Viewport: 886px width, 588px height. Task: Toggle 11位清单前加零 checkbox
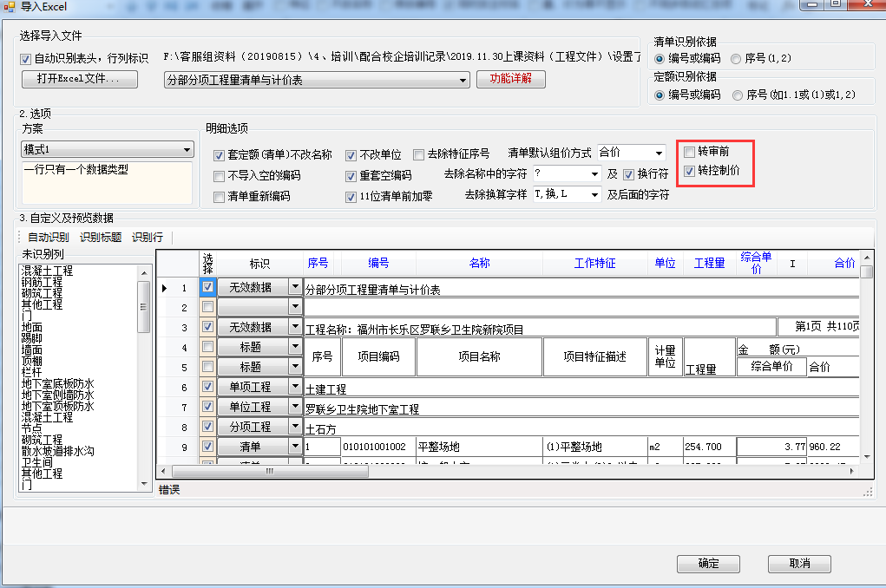coord(351,197)
